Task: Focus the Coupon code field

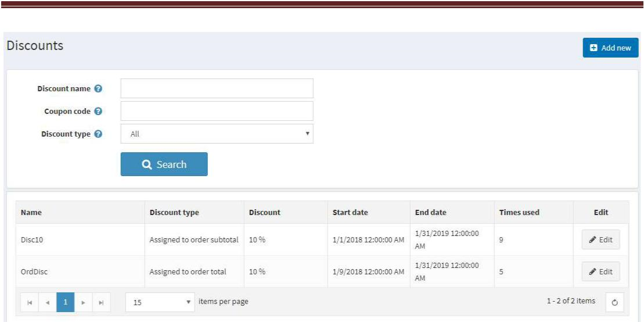Action: [217, 111]
